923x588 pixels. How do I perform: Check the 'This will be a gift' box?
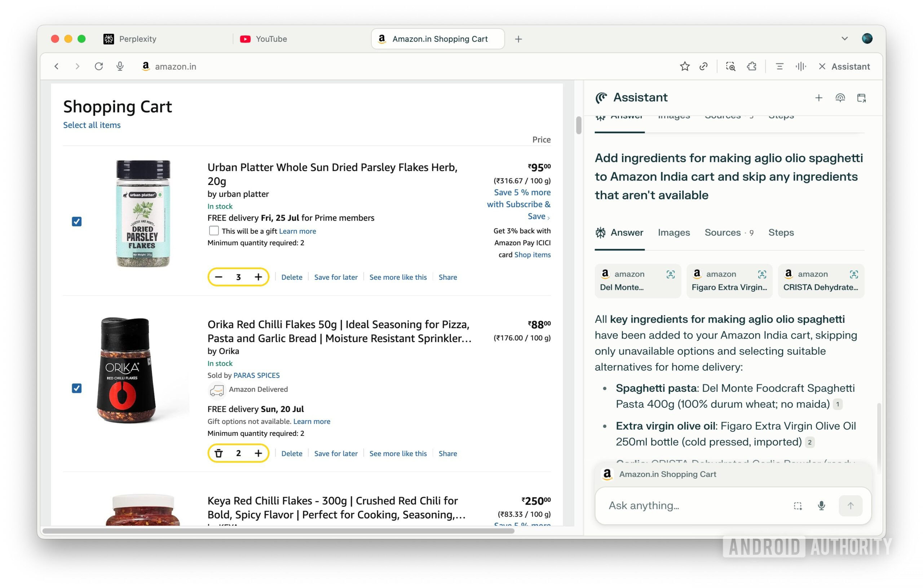[214, 230]
